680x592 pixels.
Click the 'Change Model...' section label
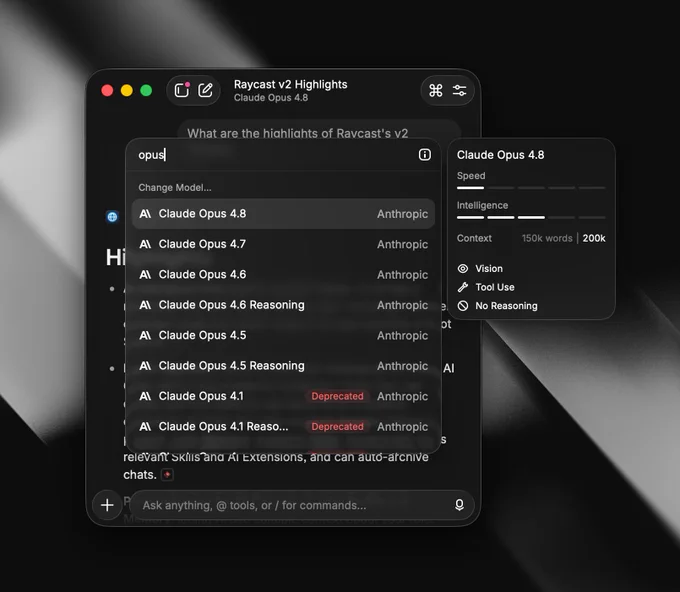[175, 187]
